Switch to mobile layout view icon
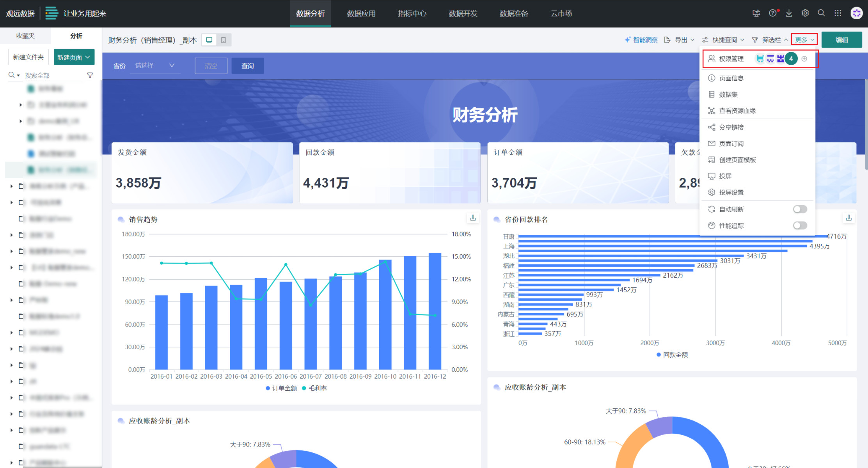This screenshot has width=868, height=468. 224,40
